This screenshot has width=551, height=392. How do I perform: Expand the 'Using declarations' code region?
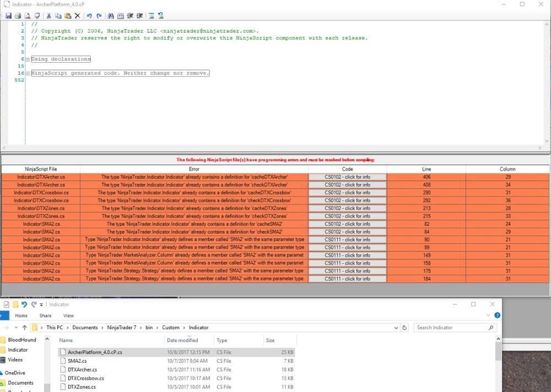[x=28, y=59]
